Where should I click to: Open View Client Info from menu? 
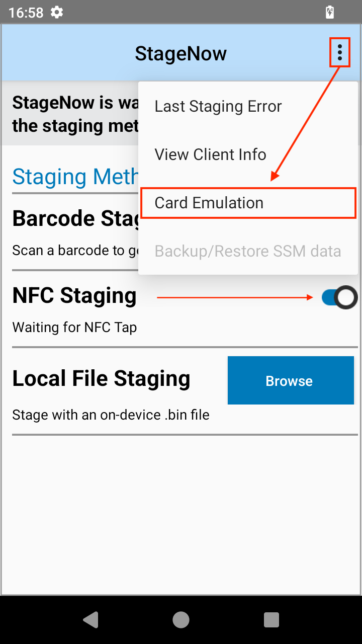pos(211,154)
